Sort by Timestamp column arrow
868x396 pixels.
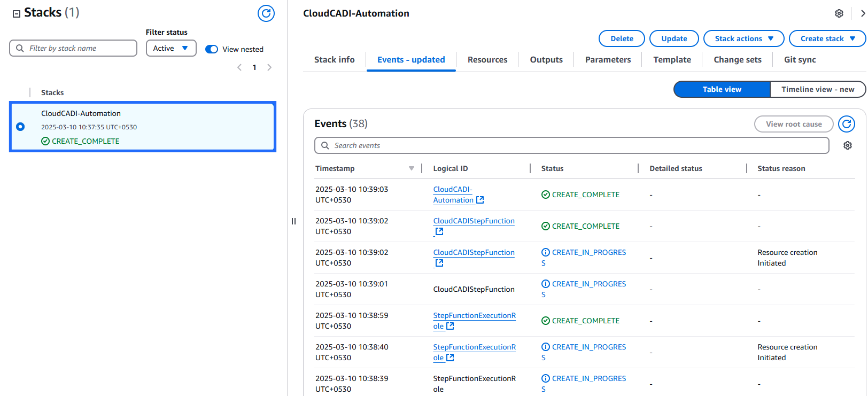click(x=412, y=168)
